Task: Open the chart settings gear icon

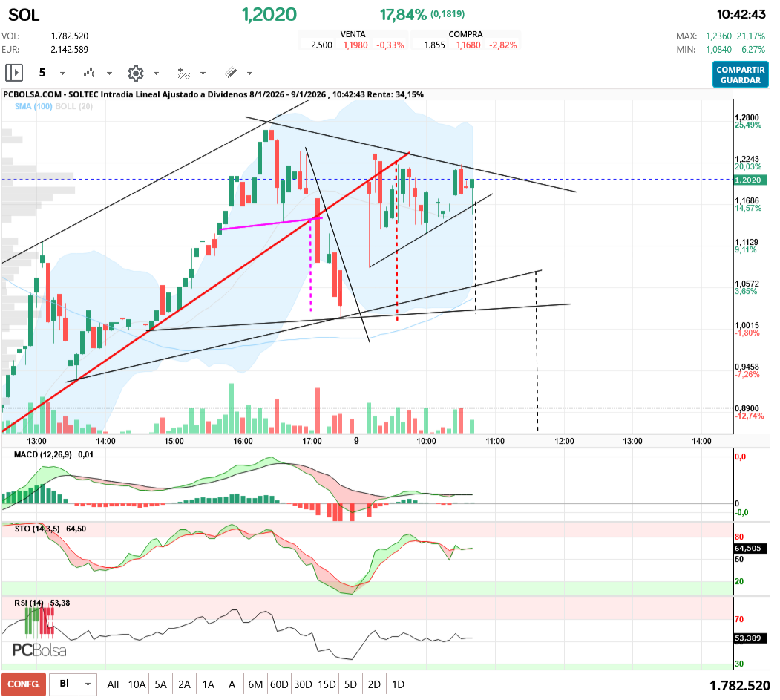Action: (135, 73)
